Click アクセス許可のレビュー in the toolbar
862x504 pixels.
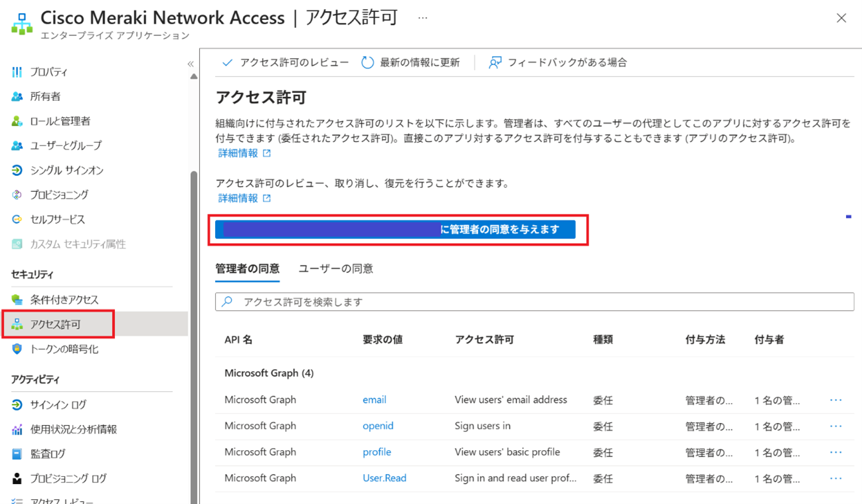click(x=286, y=62)
